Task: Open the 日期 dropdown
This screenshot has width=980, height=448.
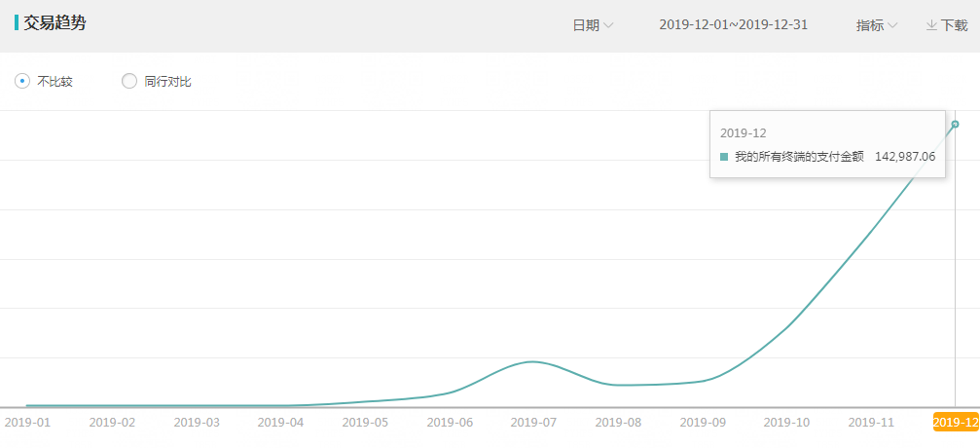Action: [593, 25]
